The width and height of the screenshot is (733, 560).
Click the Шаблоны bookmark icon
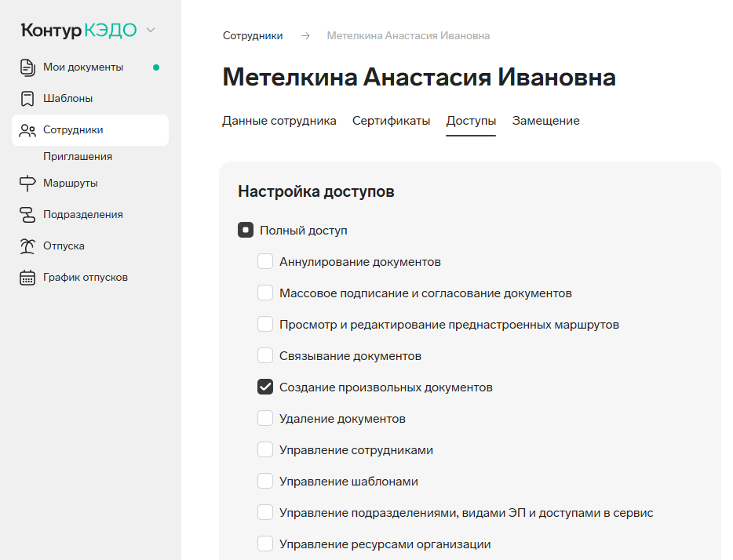pos(27,99)
